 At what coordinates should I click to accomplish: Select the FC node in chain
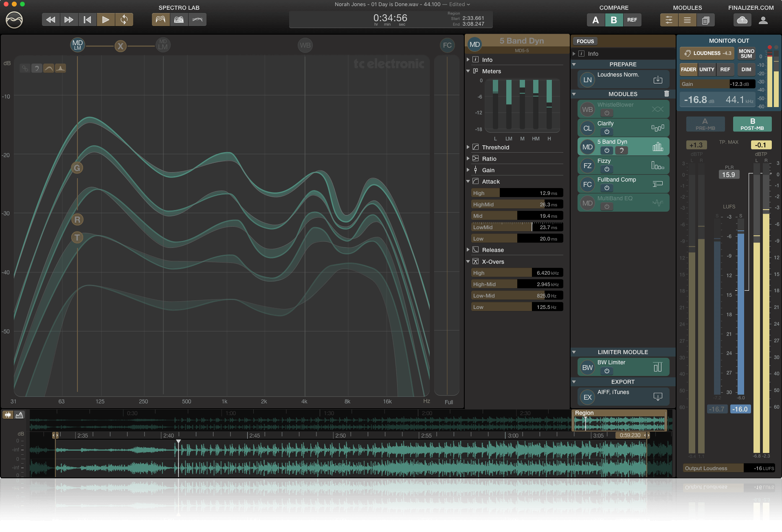tap(447, 45)
